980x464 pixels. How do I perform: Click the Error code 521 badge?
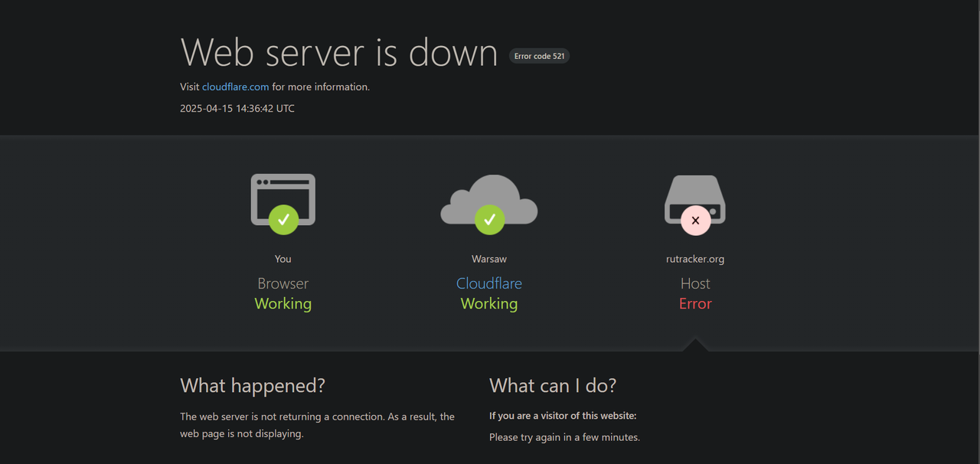[x=539, y=56]
